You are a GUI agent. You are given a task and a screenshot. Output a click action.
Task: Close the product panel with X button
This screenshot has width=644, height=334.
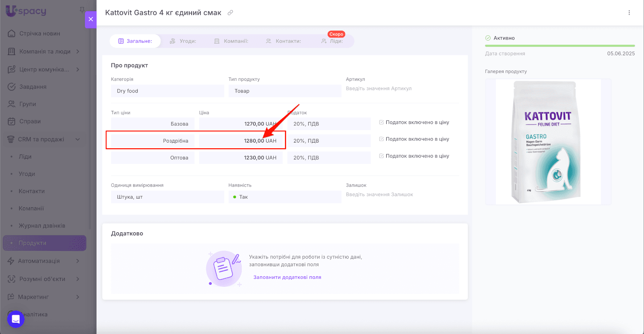click(x=91, y=19)
